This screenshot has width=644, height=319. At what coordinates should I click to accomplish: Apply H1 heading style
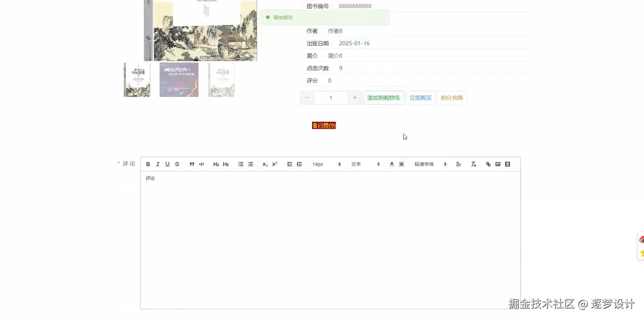tap(216, 164)
